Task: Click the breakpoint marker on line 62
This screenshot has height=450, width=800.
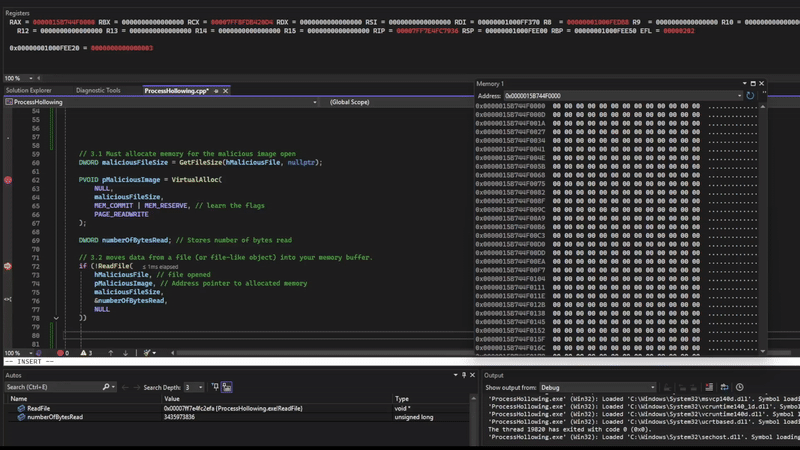Action: pos(8,180)
